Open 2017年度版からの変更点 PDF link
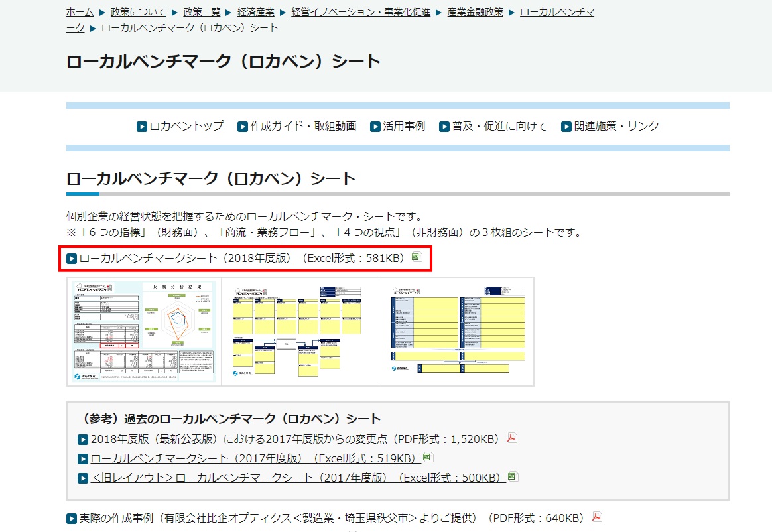The image size is (772, 532). coord(297,439)
